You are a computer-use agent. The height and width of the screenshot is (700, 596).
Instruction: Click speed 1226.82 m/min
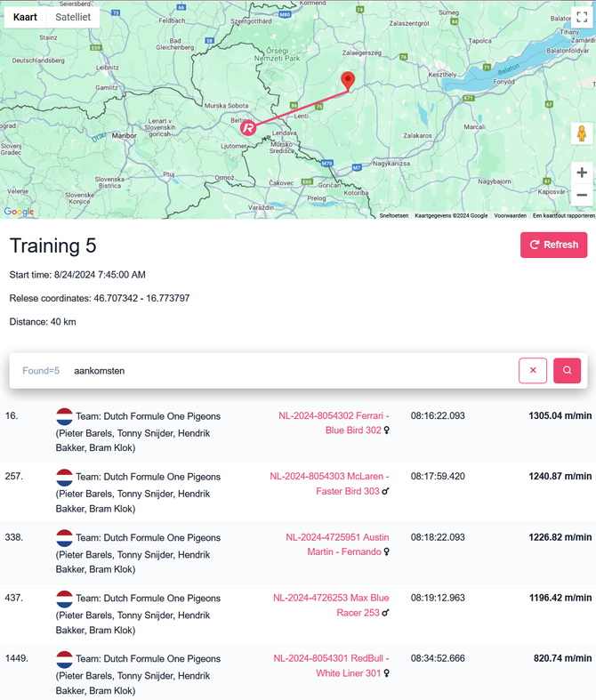click(560, 537)
